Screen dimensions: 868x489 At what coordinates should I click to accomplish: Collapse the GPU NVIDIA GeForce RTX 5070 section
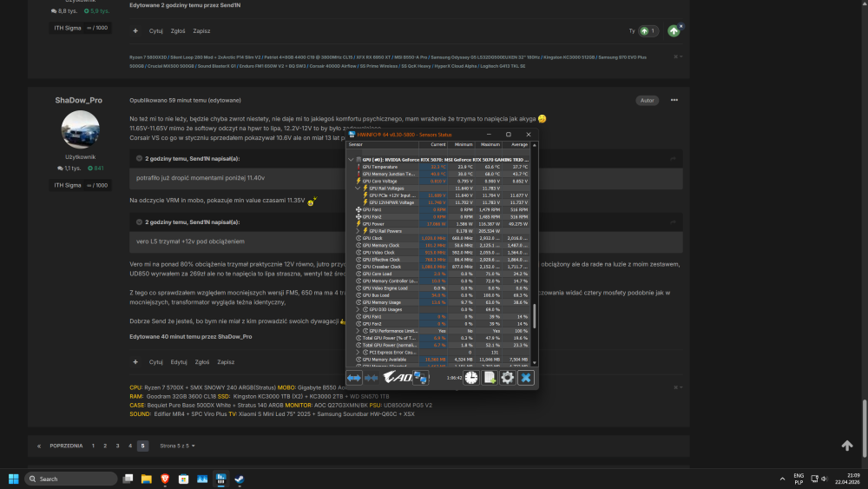coord(351,160)
